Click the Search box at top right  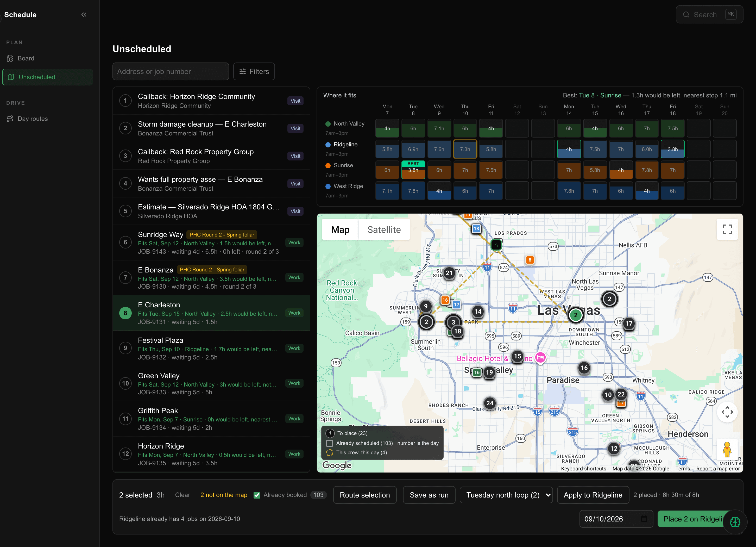click(x=709, y=15)
